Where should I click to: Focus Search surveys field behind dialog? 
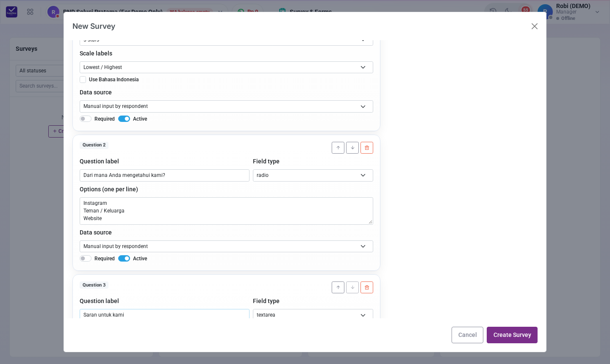[x=39, y=86]
